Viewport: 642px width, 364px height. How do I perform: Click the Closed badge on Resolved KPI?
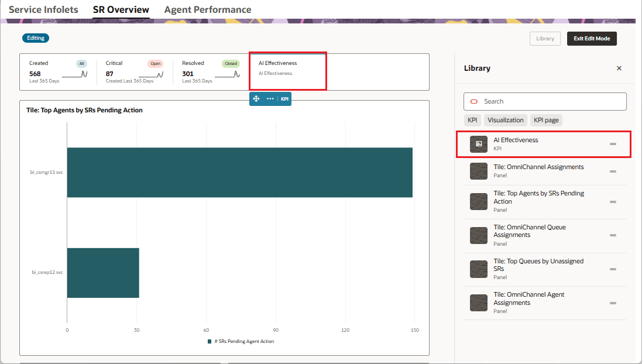pyautogui.click(x=231, y=63)
